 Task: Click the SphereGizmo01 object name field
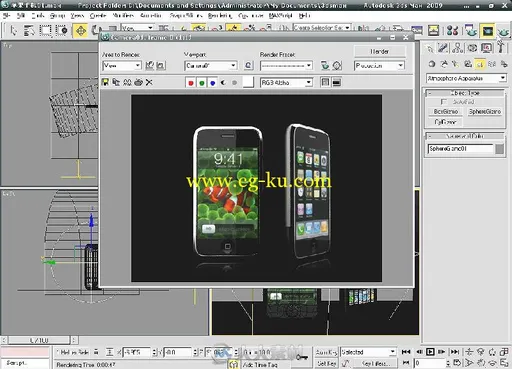pyautogui.click(x=460, y=149)
